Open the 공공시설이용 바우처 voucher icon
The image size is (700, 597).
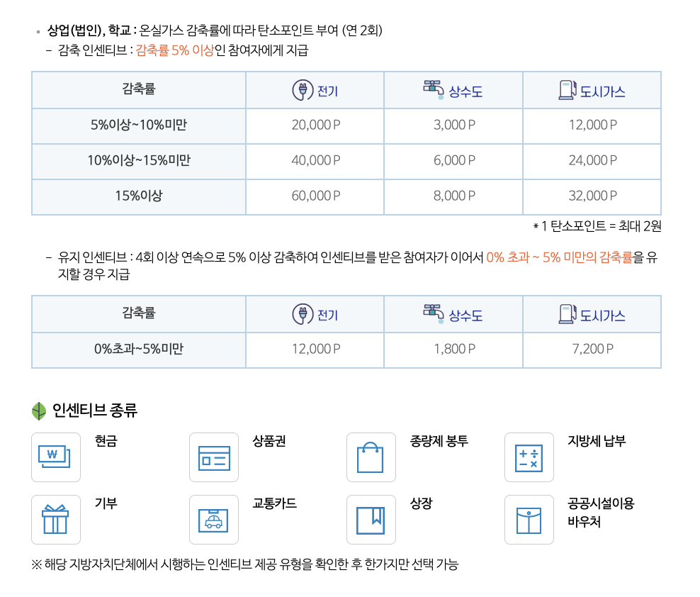pyautogui.click(x=529, y=519)
